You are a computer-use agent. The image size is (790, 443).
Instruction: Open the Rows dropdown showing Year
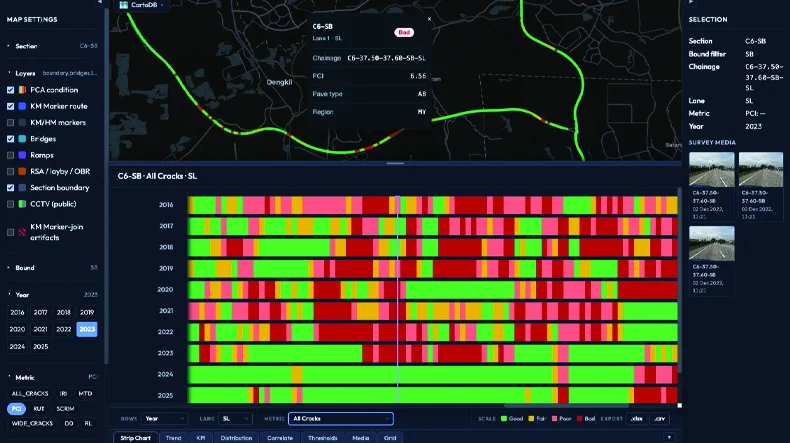(165, 419)
